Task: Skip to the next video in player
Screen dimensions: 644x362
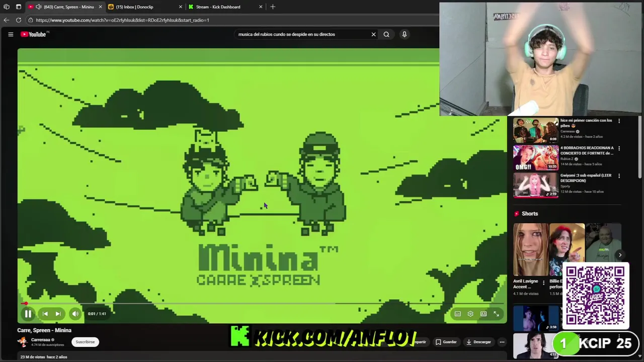Action: (58, 314)
